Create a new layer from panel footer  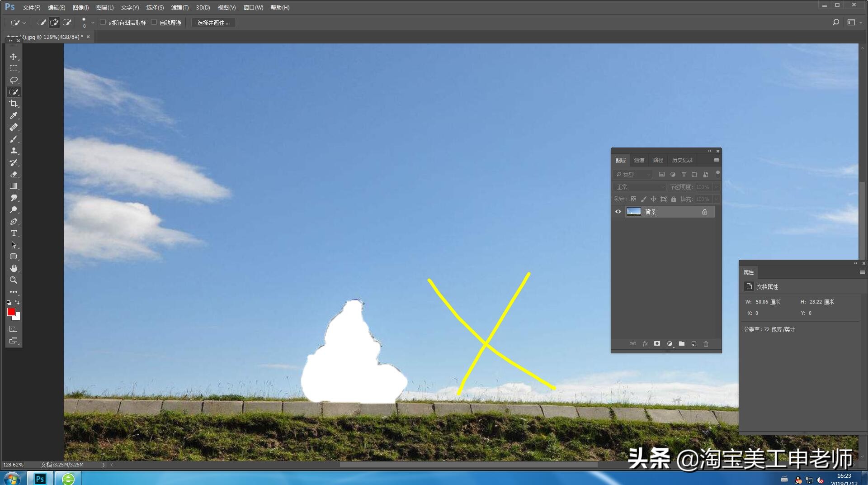pyautogui.click(x=694, y=344)
